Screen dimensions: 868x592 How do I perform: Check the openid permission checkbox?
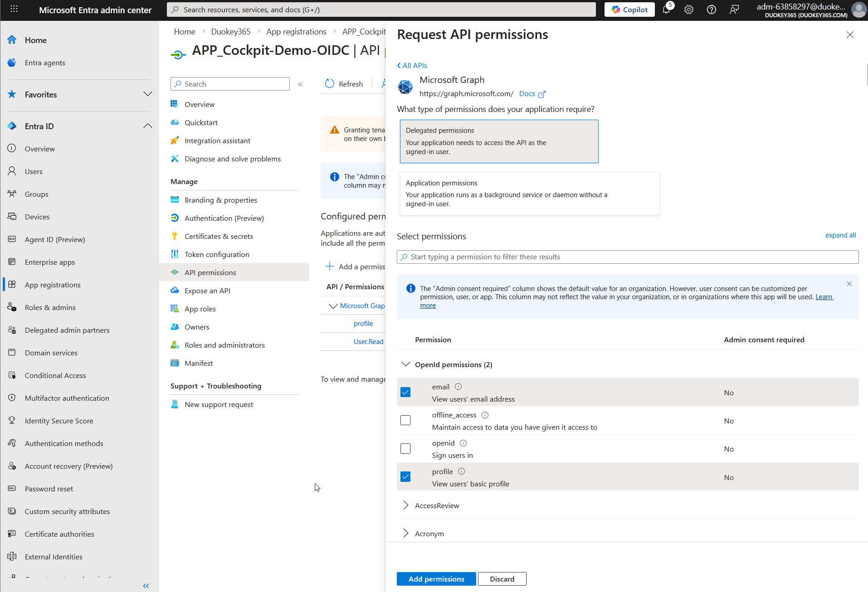coord(405,448)
